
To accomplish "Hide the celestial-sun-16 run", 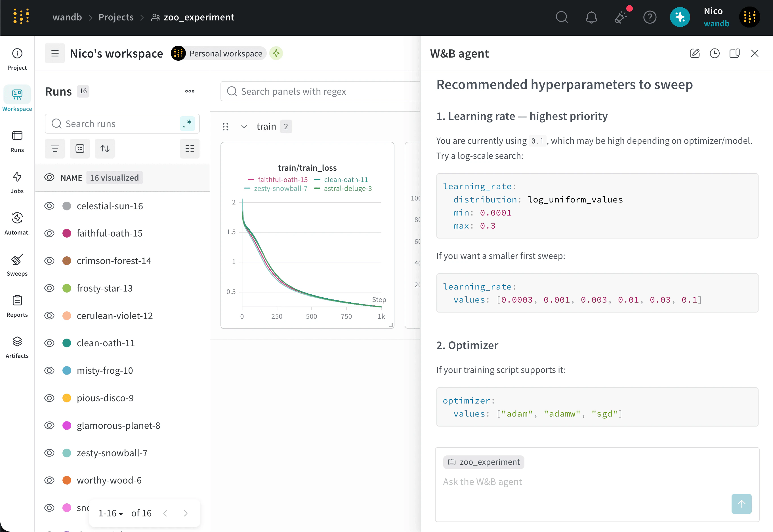I will coord(49,206).
